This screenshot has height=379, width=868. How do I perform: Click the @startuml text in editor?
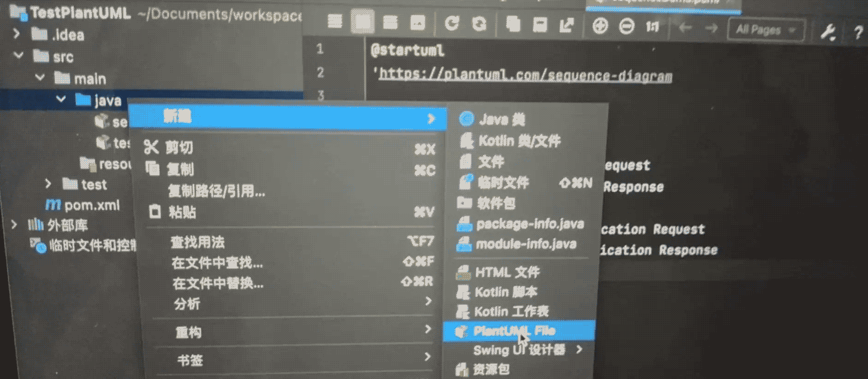coord(407,50)
